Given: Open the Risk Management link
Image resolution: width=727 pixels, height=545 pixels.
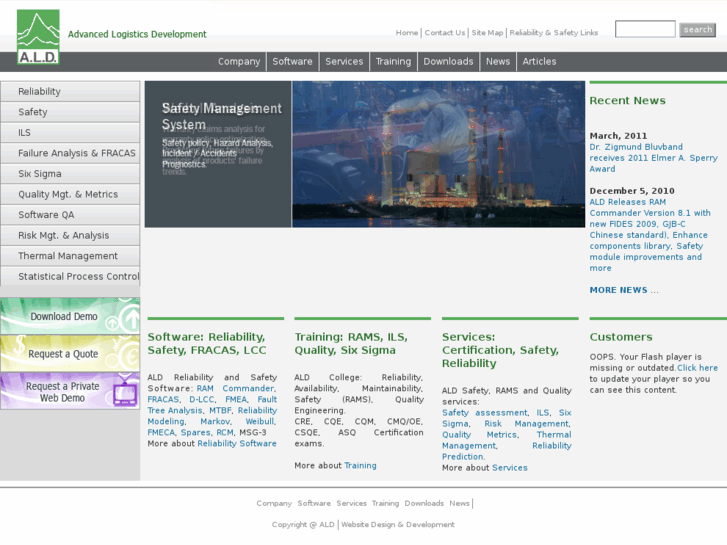Looking at the screenshot, I should [527, 424].
